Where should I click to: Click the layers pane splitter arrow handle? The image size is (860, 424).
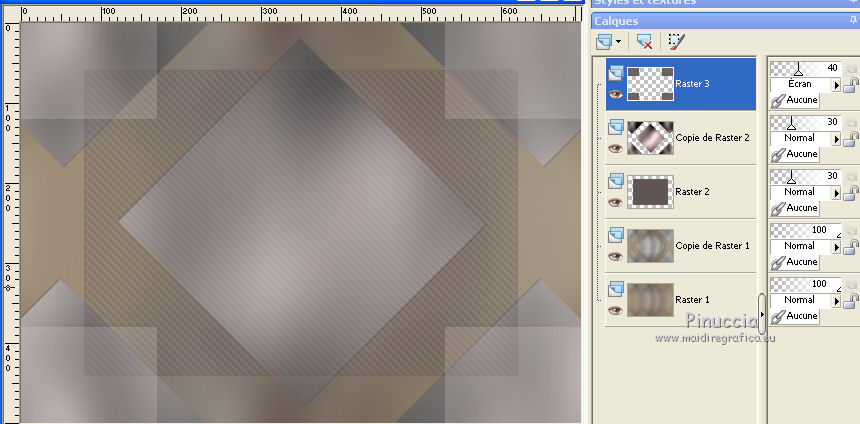762,314
